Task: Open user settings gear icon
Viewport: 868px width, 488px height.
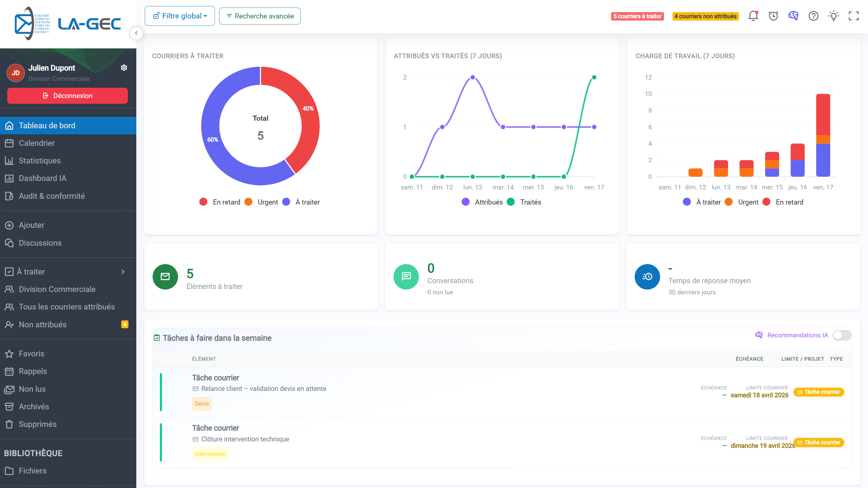Action: click(x=124, y=68)
